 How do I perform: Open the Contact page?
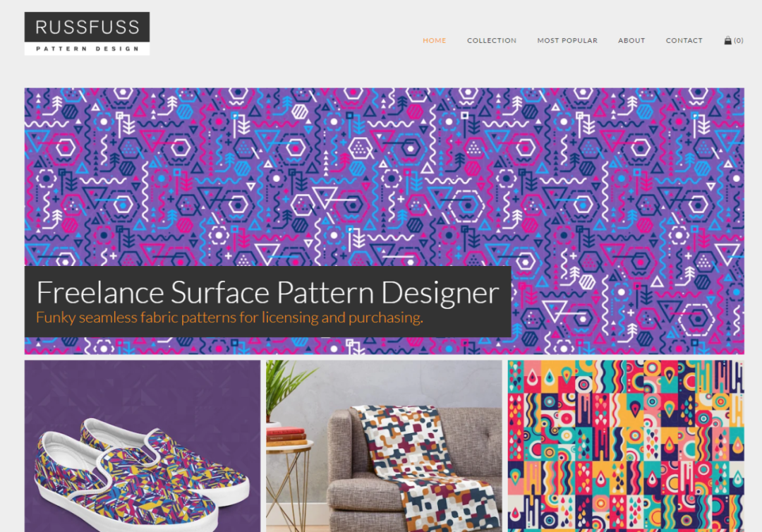(x=684, y=40)
